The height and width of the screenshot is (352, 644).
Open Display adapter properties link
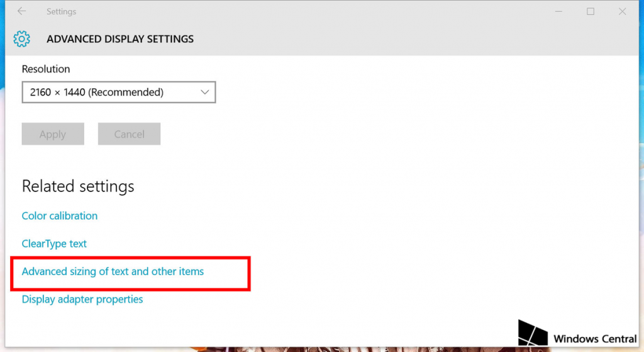(x=82, y=299)
